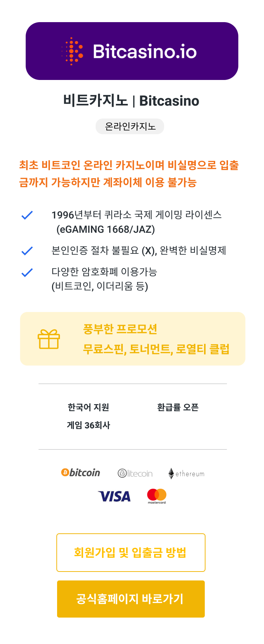Screen dimensions: 264x644
Task: Click the bitcoin payment logo
Action: point(81,473)
